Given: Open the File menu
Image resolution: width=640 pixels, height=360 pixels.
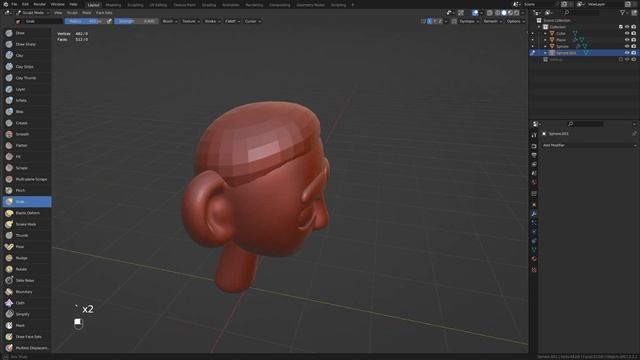Looking at the screenshot, I should (14, 4).
